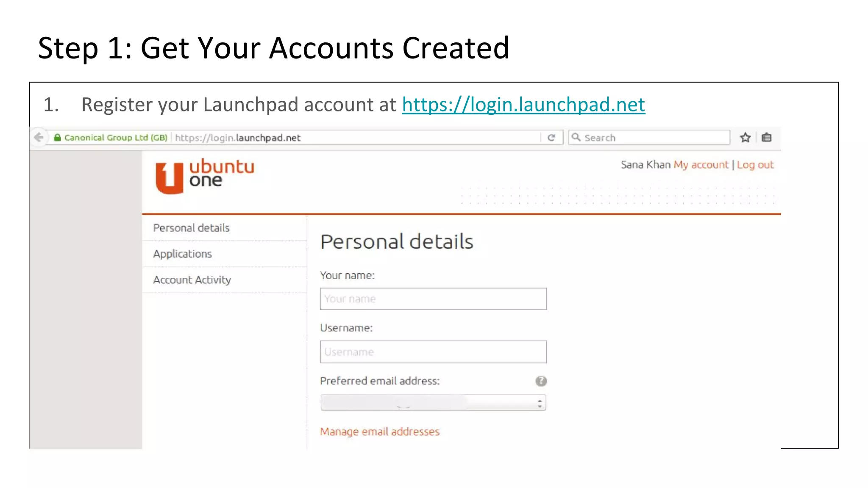Viewport: 868px width, 488px height.
Task: Click the slide title 'Step 1: Get Your Accounts Created'
Action: [274, 48]
